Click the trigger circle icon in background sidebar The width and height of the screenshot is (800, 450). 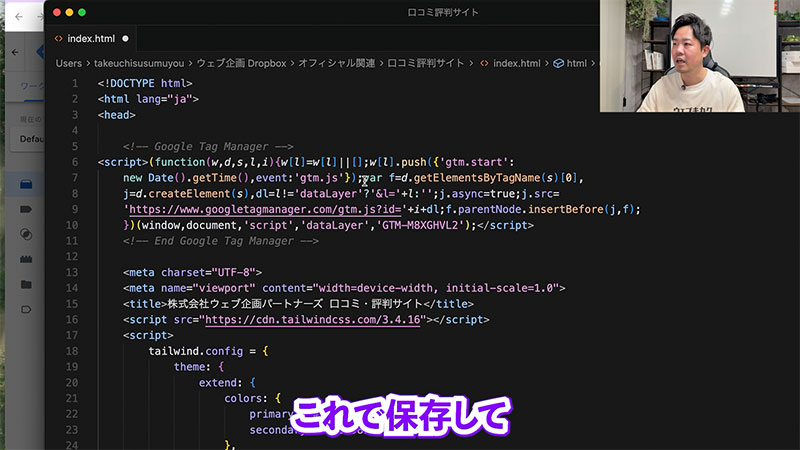tap(26, 234)
